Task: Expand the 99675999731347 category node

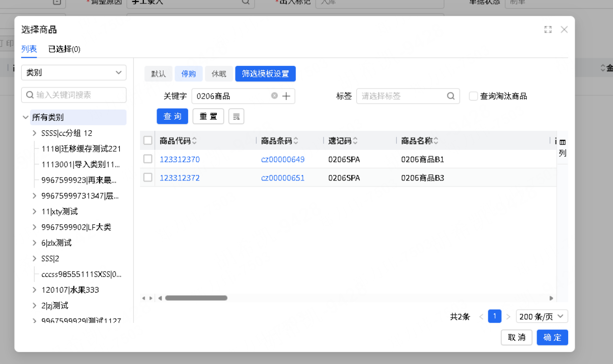Action: pyautogui.click(x=34, y=196)
